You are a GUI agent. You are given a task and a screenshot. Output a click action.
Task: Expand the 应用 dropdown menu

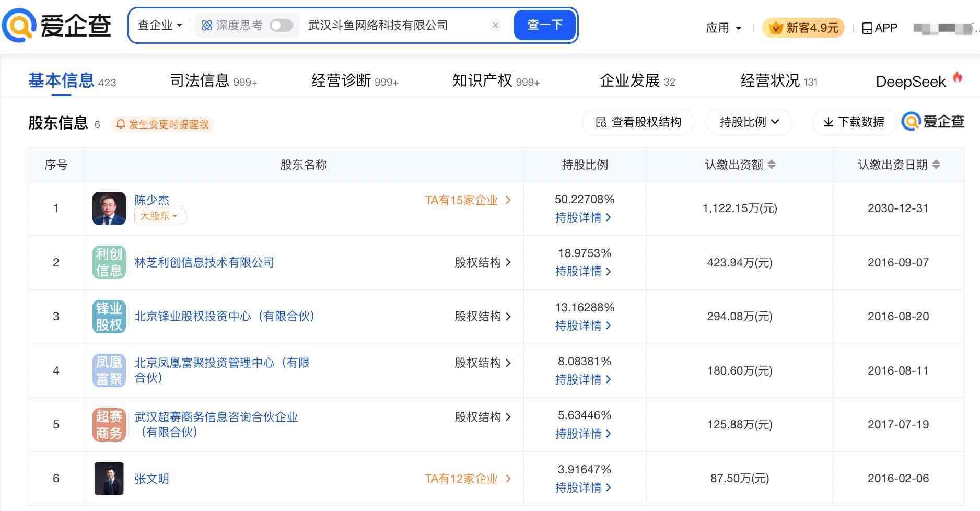724,28
